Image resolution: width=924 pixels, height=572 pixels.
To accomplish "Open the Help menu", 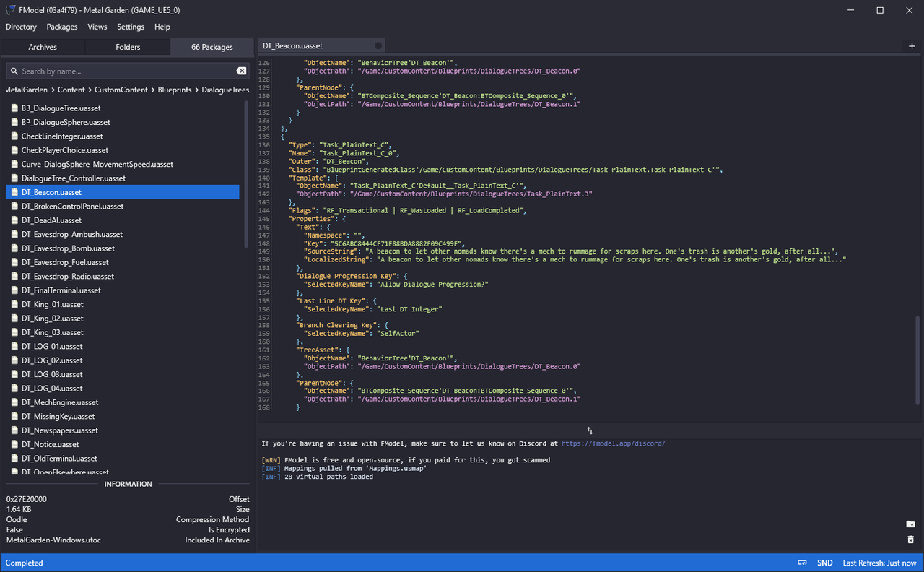I will [162, 27].
